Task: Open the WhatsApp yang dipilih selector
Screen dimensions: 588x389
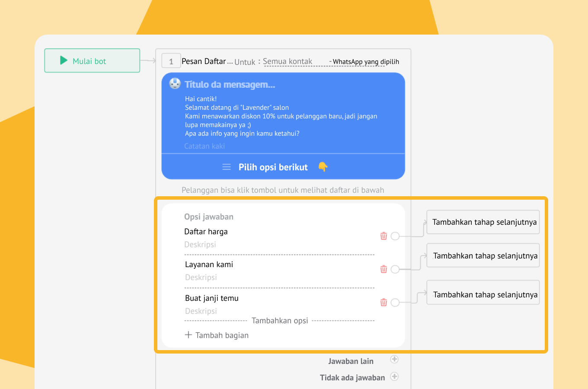Action: [366, 62]
